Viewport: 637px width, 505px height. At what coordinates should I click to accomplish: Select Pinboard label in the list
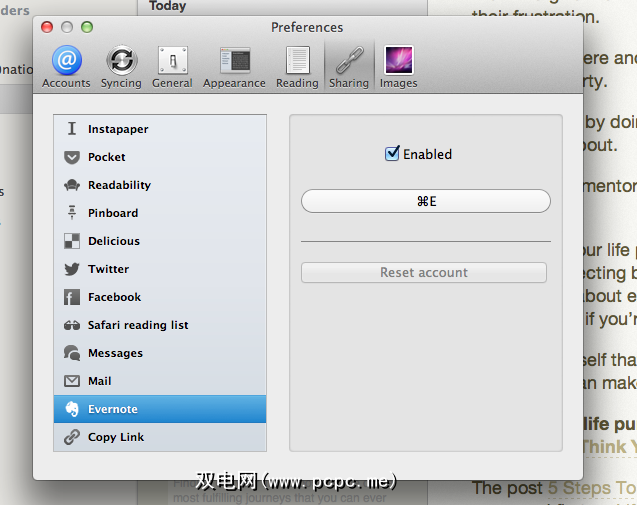point(113,213)
